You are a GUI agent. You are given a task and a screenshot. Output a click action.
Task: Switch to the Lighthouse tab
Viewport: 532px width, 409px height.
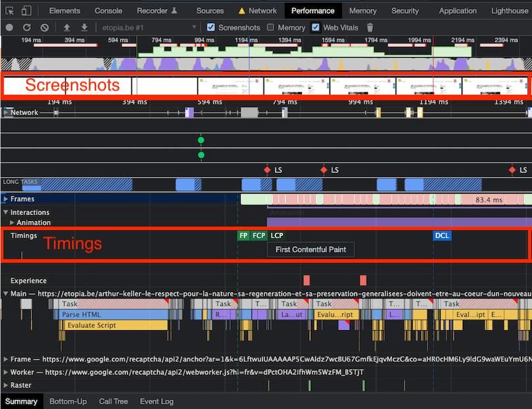click(x=509, y=11)
